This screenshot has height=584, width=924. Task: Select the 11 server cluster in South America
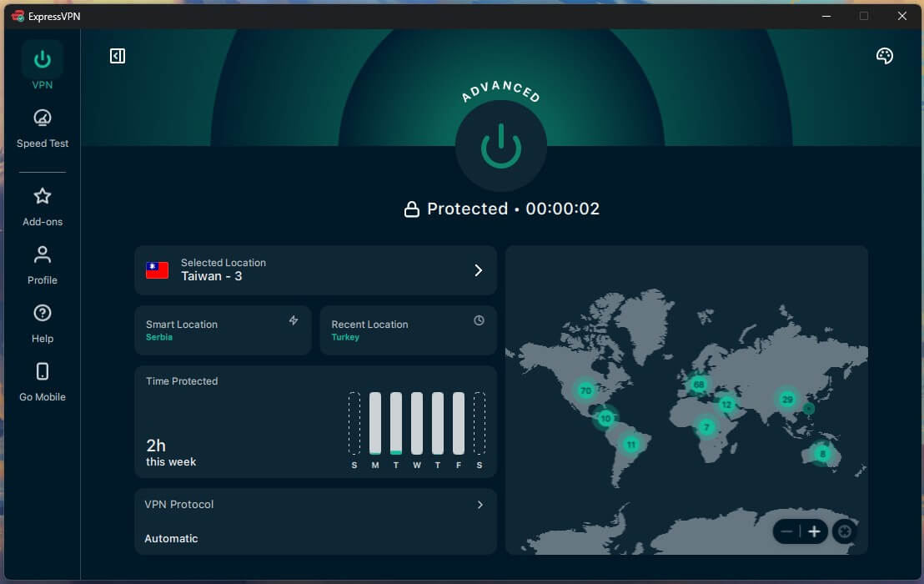[x=631, y=445]
